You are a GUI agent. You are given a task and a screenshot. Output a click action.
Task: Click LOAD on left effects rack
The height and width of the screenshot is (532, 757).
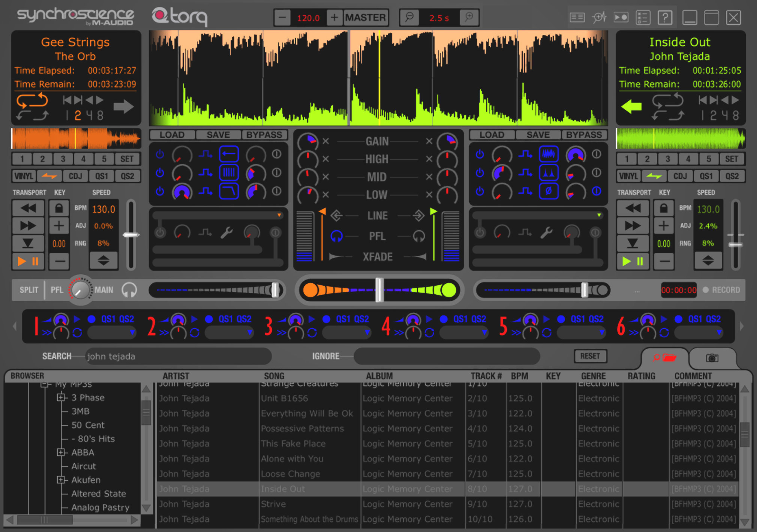tap(172, 135)
